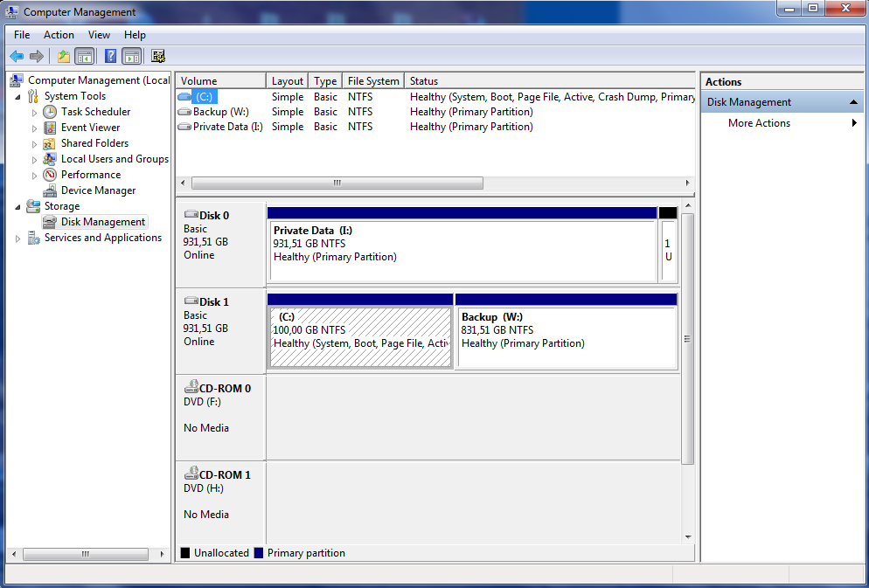Click the Services and Applications icon

coord(33,238)
